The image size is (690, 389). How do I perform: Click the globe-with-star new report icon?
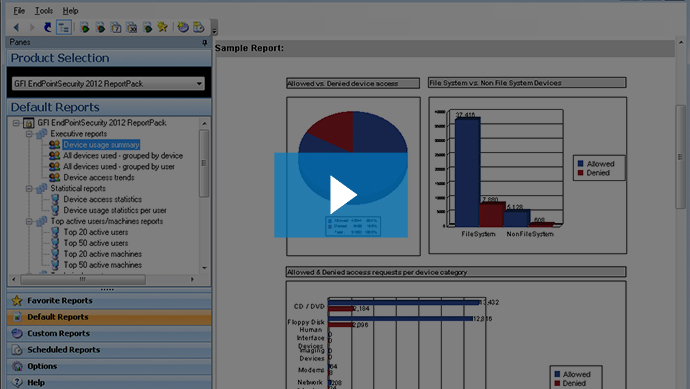pos(183,27)
